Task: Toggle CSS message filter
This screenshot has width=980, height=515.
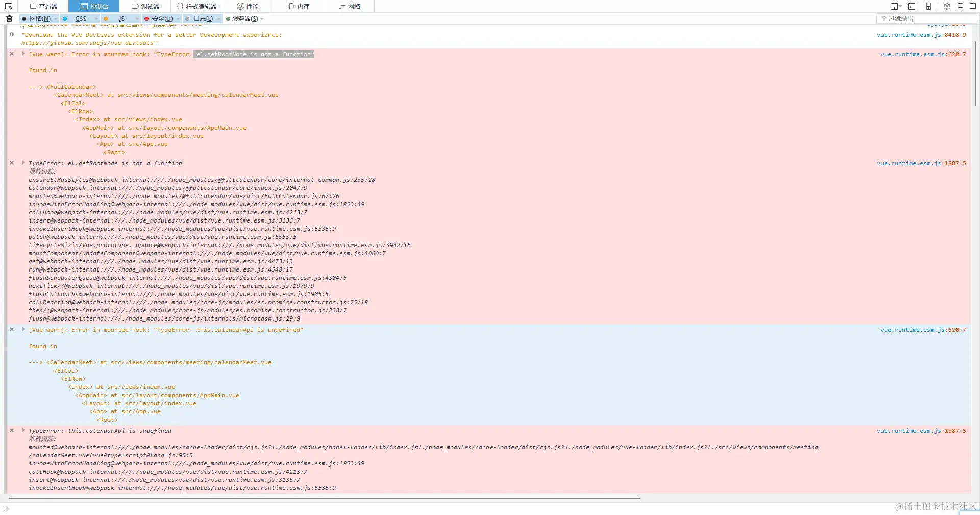Action: (x=77, y=19)
